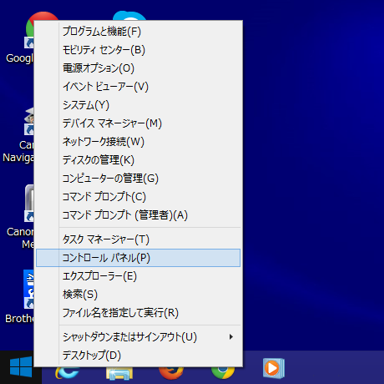
Task: Expand シャットダウンまたはサインアウト submenu arrow
Action: (x=231, y=337)
